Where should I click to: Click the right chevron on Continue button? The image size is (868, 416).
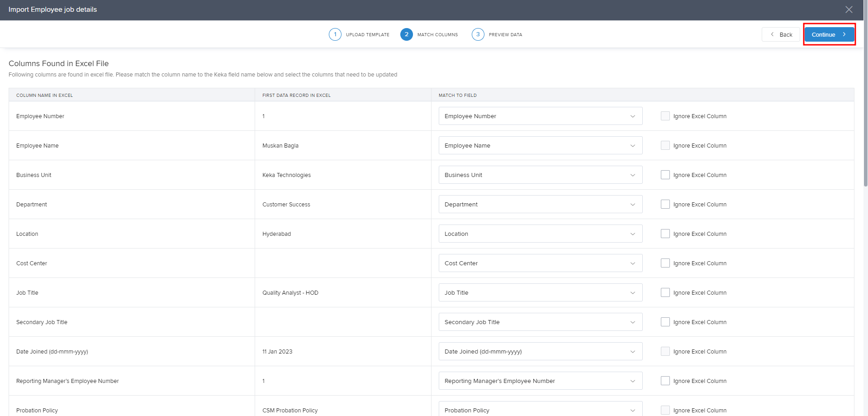coord(844,34)
